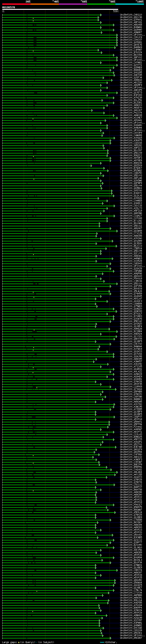Image resolution: width=146 pixels, height=644 pixels.
Task: Click the orange ~40% identity color segment
Action: 45,4
